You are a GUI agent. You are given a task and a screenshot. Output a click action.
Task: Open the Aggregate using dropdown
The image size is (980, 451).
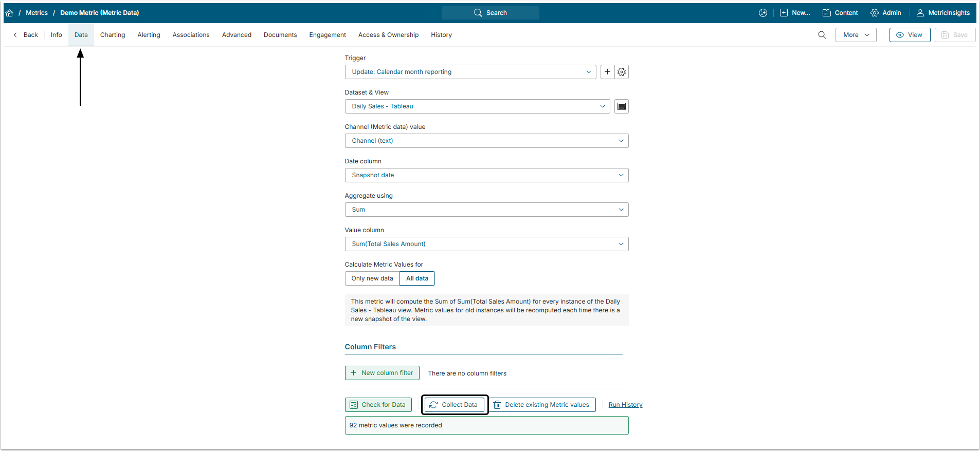[486, 210]
